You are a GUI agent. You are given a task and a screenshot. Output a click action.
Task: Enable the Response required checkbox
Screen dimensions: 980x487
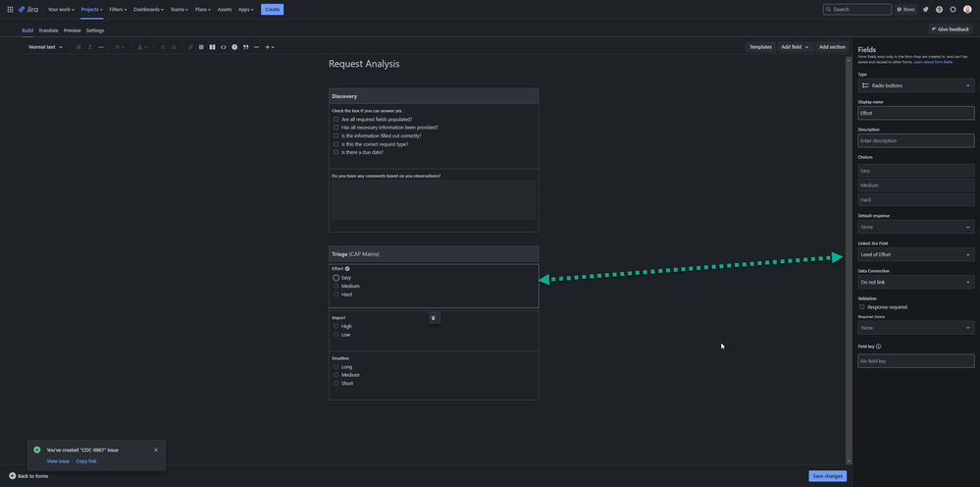(x=862, y=307)
